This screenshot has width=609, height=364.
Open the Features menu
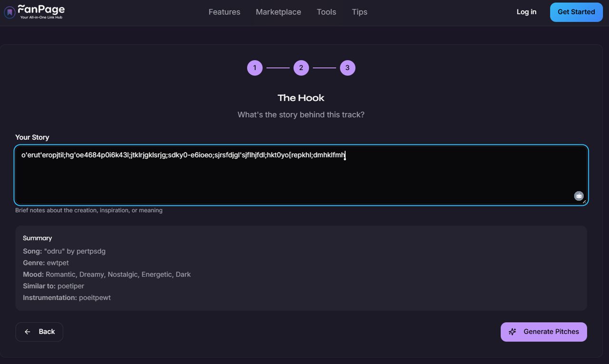224,12
